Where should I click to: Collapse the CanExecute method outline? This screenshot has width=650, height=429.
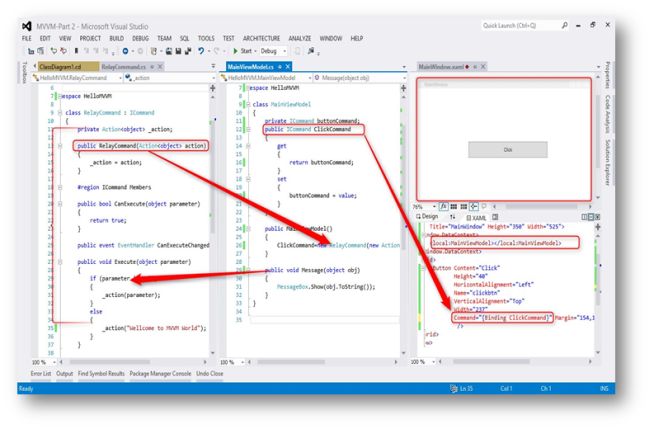tap(60, 204)
